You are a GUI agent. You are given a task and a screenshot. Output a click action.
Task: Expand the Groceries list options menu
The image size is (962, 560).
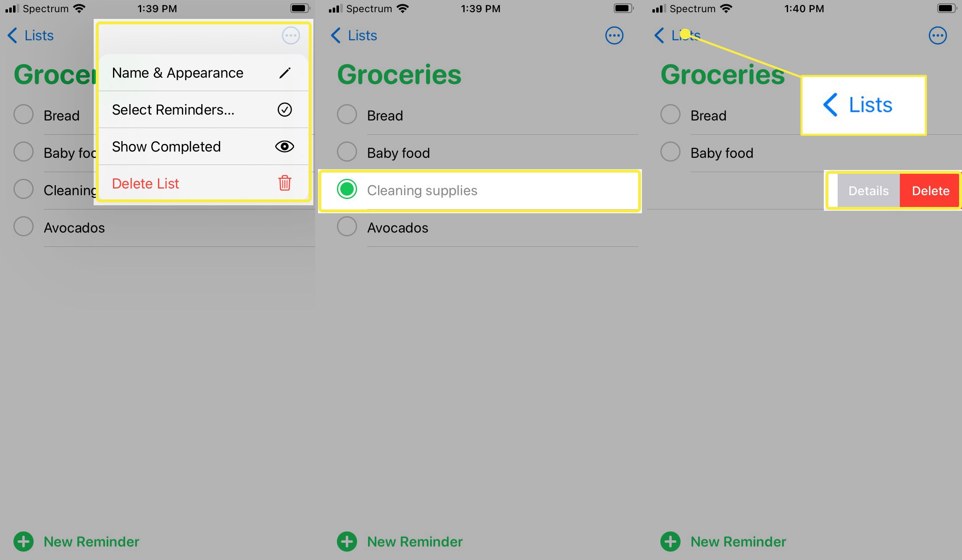(292, 35)
